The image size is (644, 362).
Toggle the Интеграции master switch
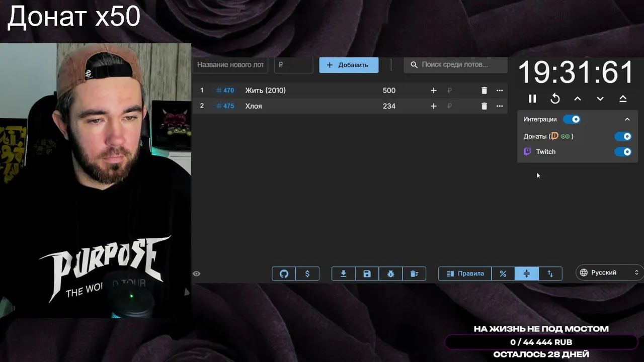pos(572,119)
